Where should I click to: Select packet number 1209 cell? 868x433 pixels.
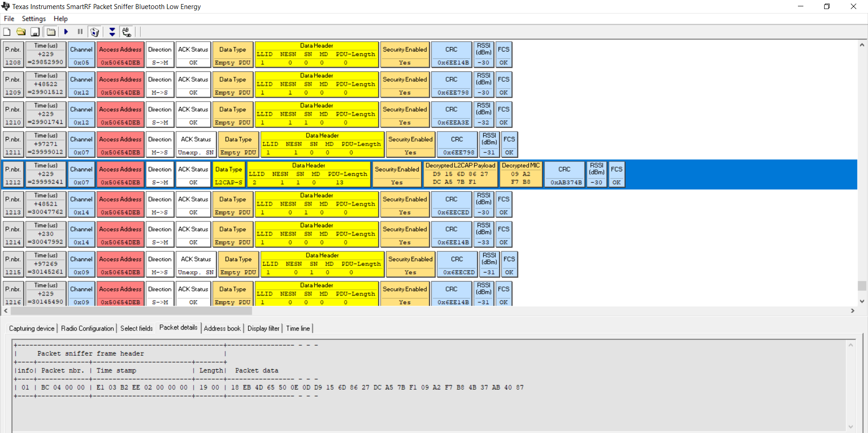pyautogui.click(x=13, y=85)
